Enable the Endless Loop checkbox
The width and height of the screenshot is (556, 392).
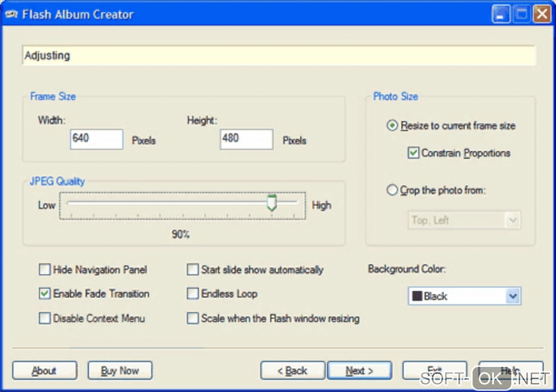pos(192,293)
